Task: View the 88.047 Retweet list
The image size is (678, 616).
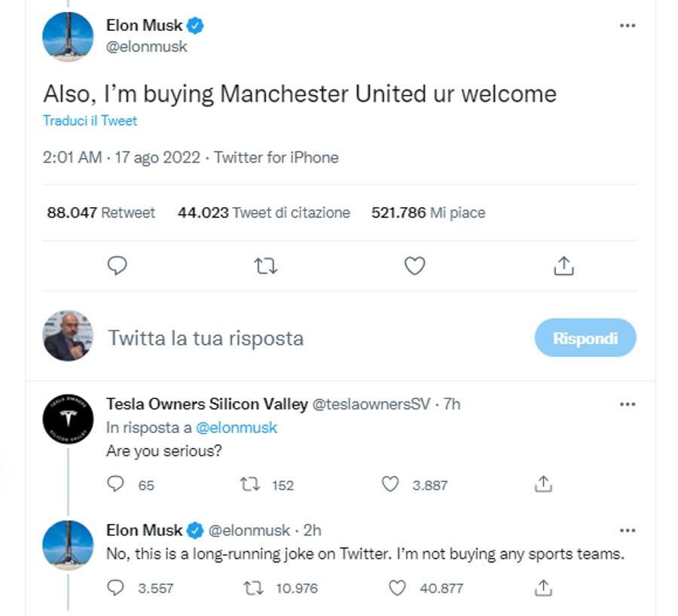Action: pyautogui.click(x=101, y=212)
